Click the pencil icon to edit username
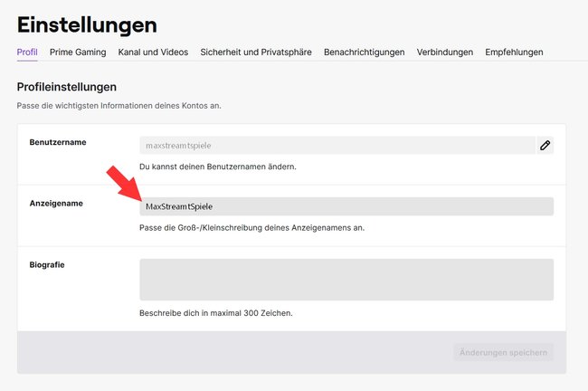This screenshot has width=588, height=391. pos(545,145)
